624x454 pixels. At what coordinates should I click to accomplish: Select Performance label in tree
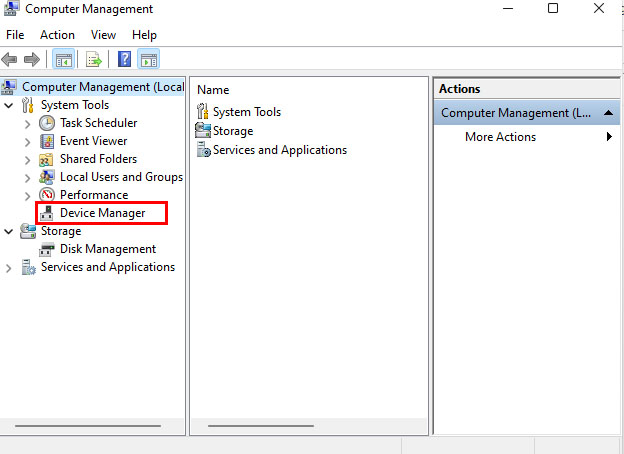(x=94, y=195)
